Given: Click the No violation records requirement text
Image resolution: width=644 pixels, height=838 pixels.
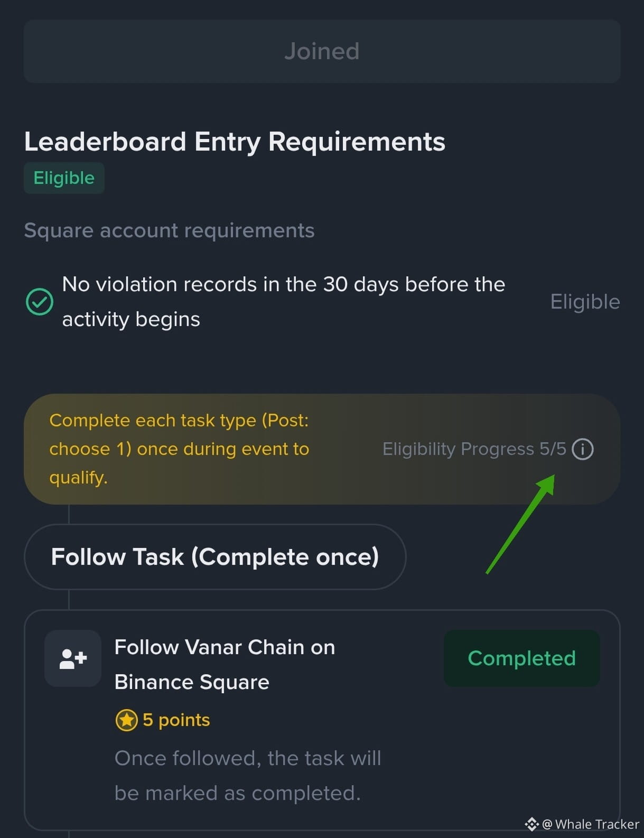Looking at the screenshot, I should point(283,302).
